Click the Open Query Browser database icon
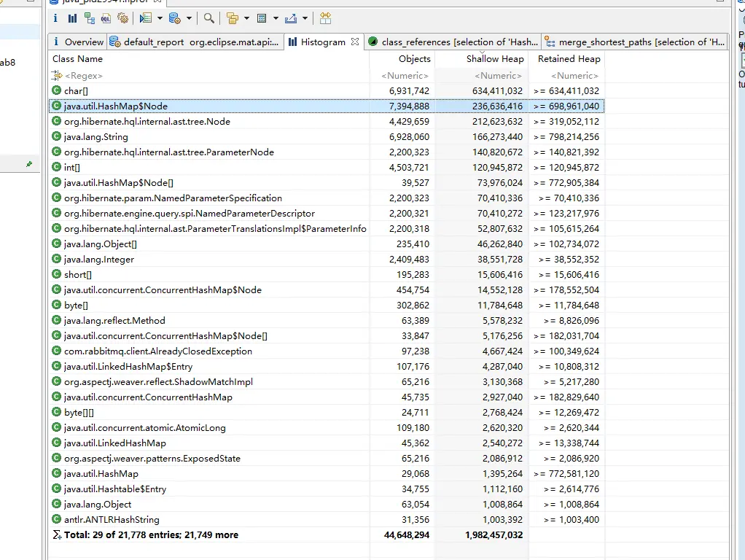 175,18
